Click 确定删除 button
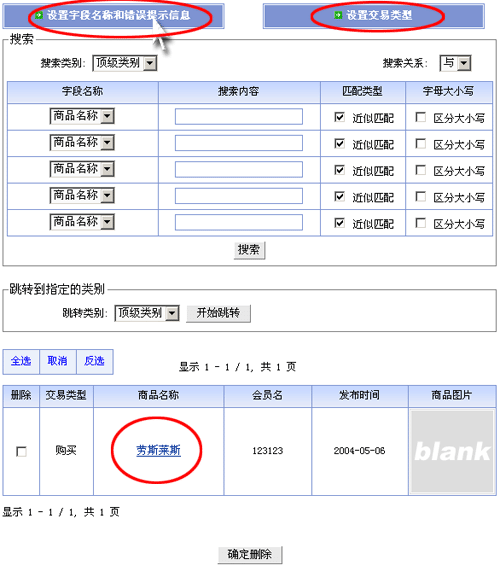The height and width of the screenshot is (577, 500). coord(250,555)
